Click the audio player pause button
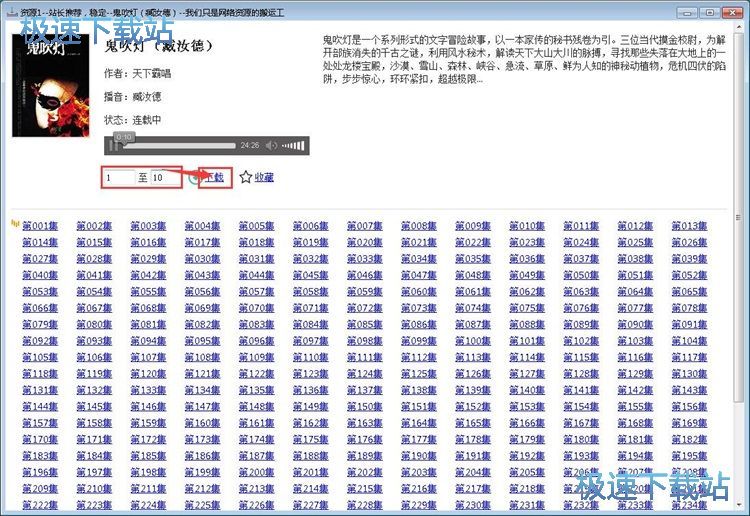The image size is (750, 516). 113,145
